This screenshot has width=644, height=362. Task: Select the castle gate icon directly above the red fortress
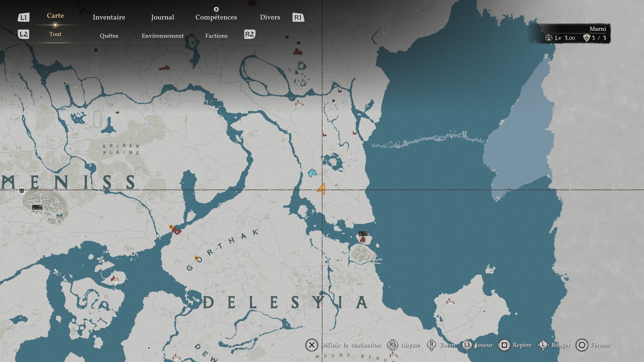tap(298, 43)
